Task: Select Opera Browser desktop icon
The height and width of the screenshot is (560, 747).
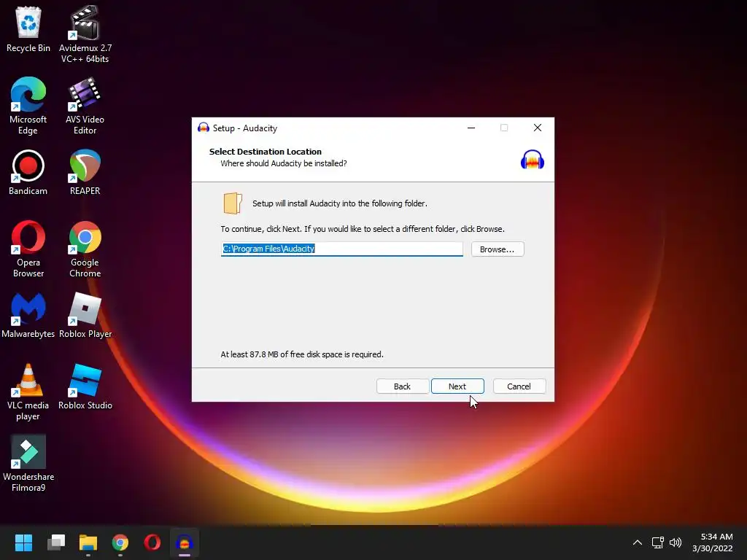Action: 28,249
